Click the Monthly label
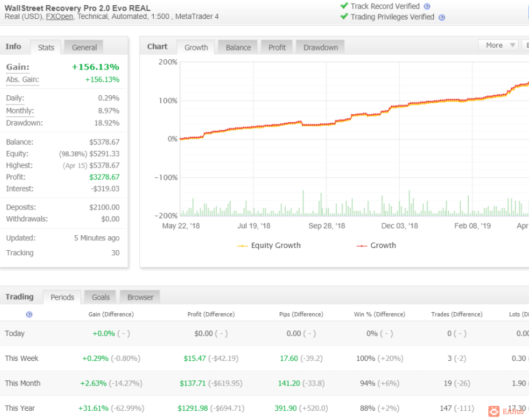This screenshot has height=420, width=529. click(20, 111)
